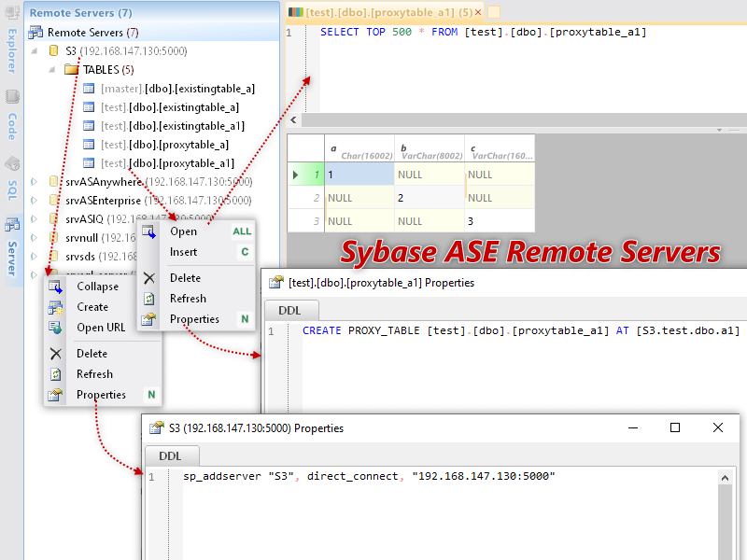747x560 pixels.
Task: Click cell with value 1 in column a
Action: (359, 175)
